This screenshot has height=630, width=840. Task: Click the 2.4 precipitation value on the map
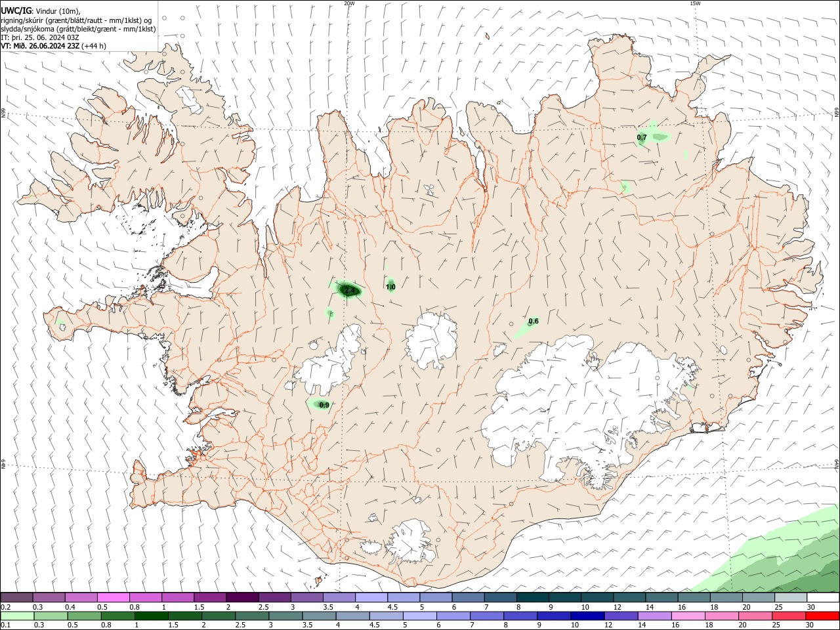click(x=349, y=290)
